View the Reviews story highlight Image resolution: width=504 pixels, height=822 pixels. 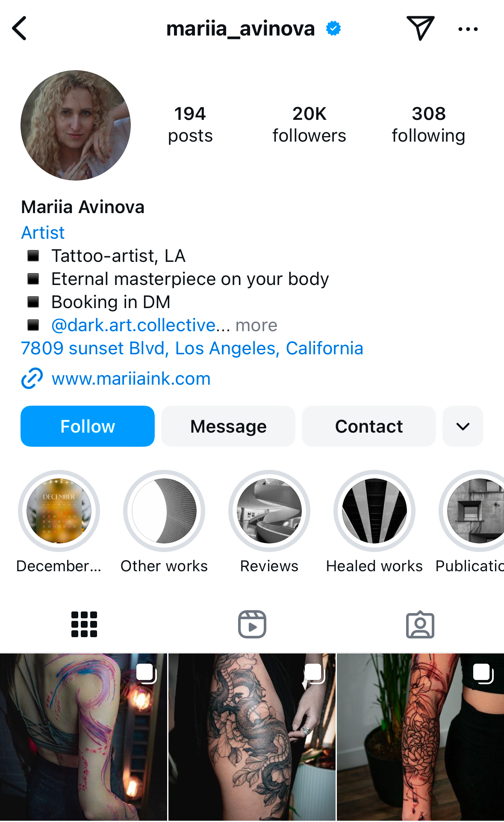point(269,511)
